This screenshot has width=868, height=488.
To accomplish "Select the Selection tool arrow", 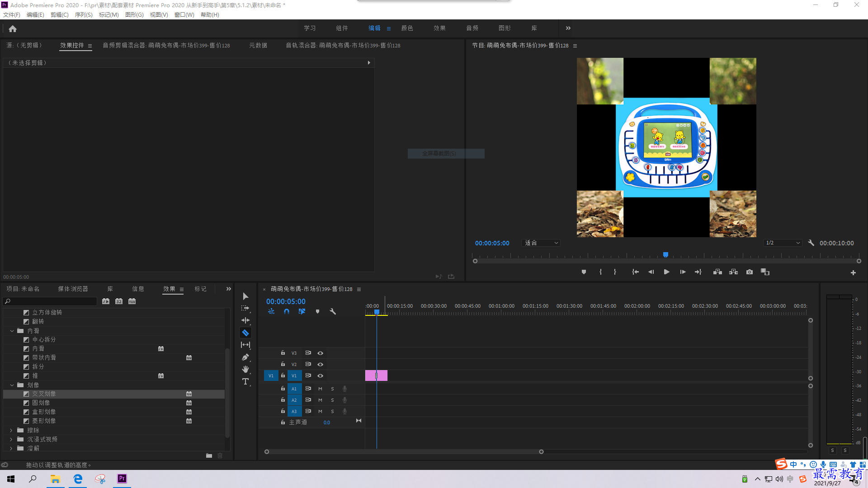I will tap(245, 296).
